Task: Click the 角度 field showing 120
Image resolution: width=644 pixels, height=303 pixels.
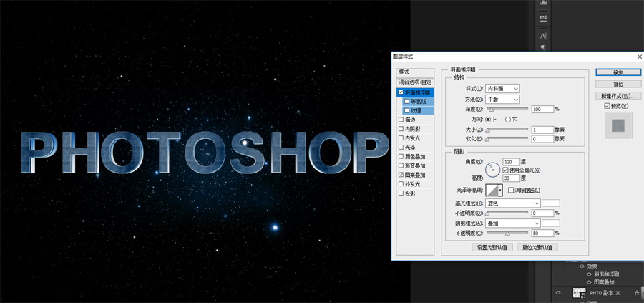Action: (x=512, y=162)
